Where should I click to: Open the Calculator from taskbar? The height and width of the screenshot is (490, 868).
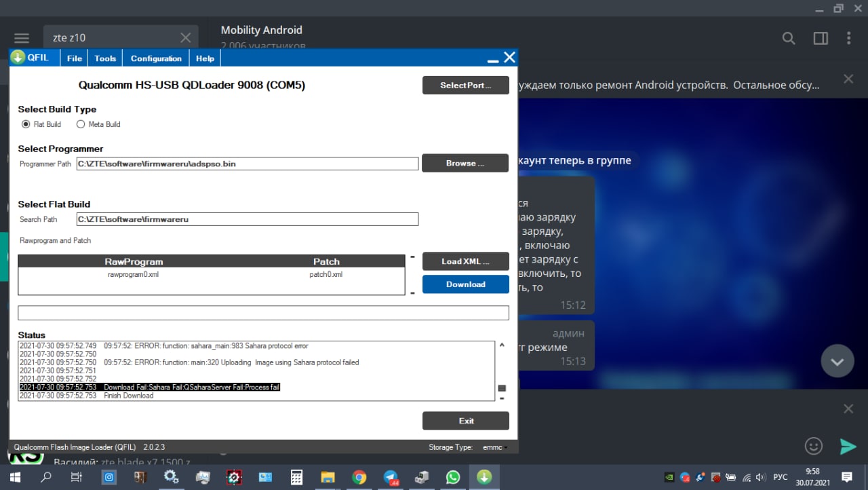(296, 477)
